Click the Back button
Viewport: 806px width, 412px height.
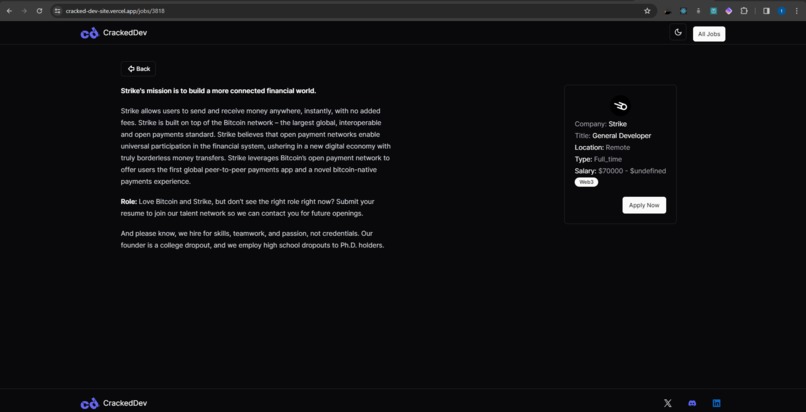click(x=139, y=69)
